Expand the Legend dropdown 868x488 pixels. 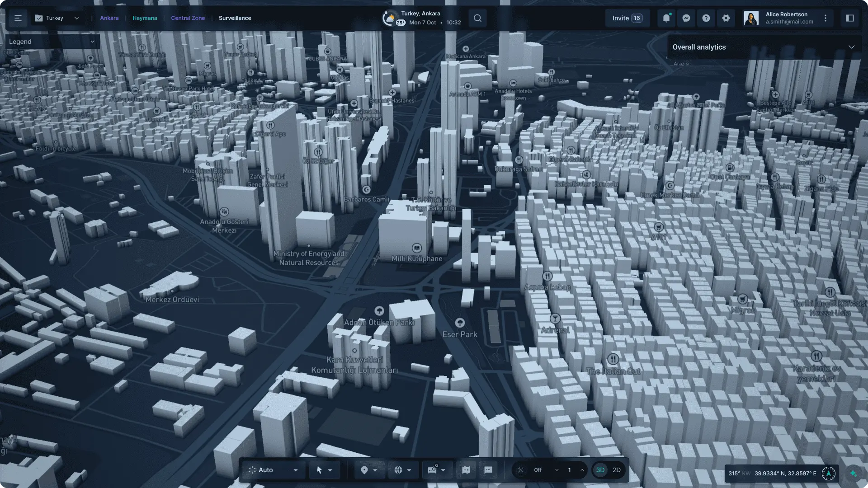[93, 42]
